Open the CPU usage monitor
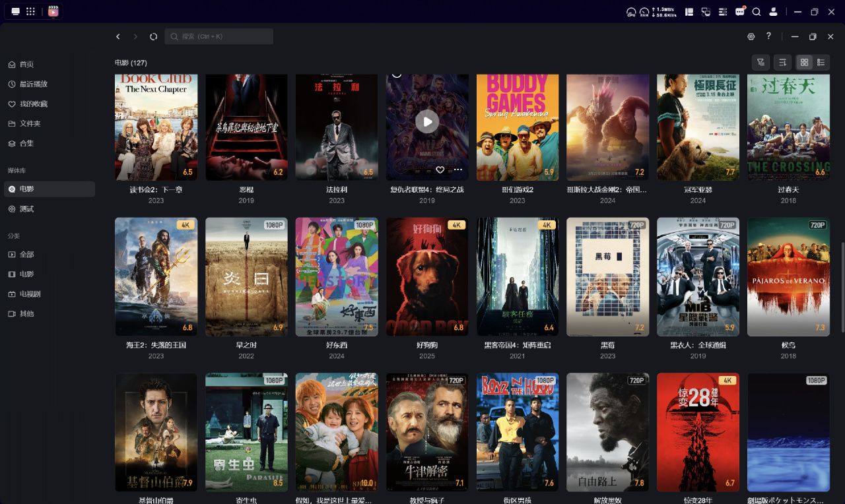This screenshot has height=504, width=845. (x=631, y=12)
